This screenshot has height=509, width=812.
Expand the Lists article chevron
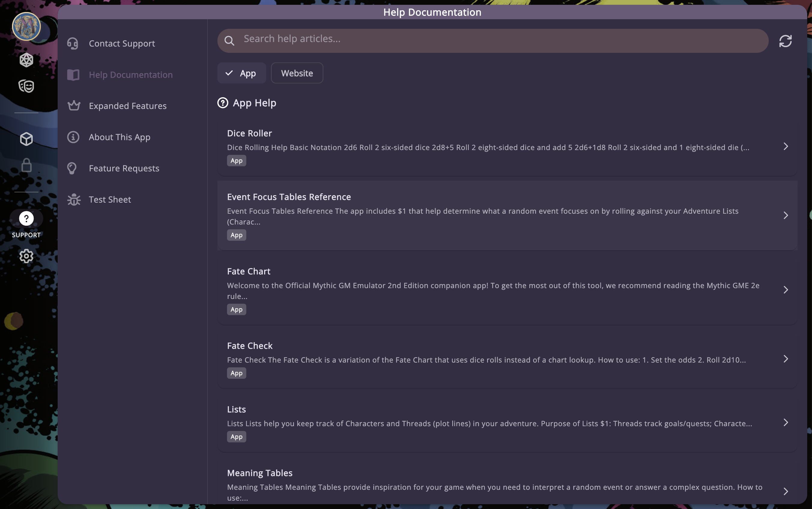tap(785, 423)
